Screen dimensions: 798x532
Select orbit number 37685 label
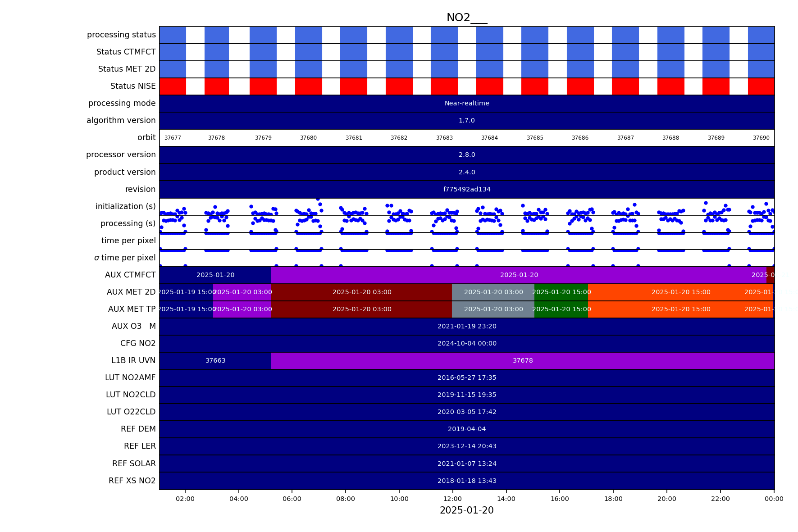[535, 138]
